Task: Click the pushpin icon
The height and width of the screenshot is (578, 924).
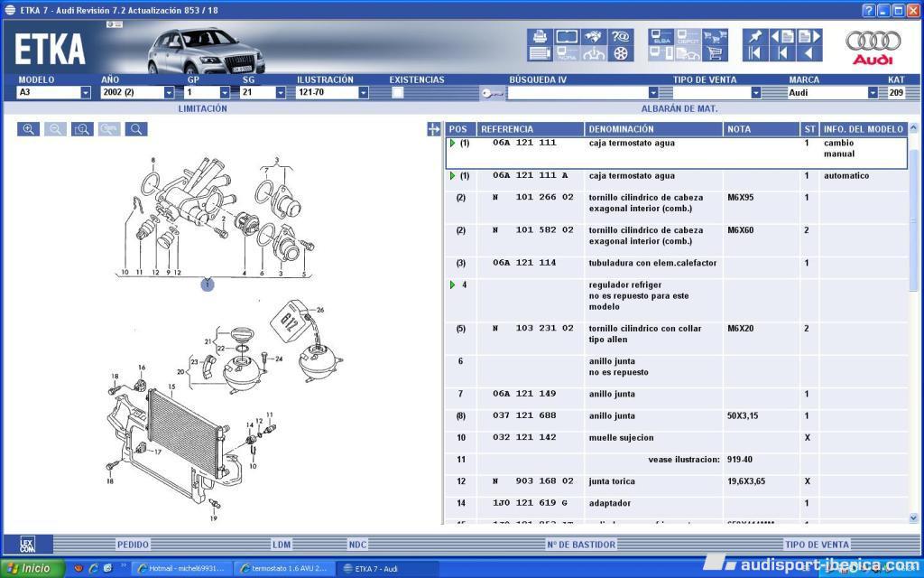Action: click(x=755, y=36)
